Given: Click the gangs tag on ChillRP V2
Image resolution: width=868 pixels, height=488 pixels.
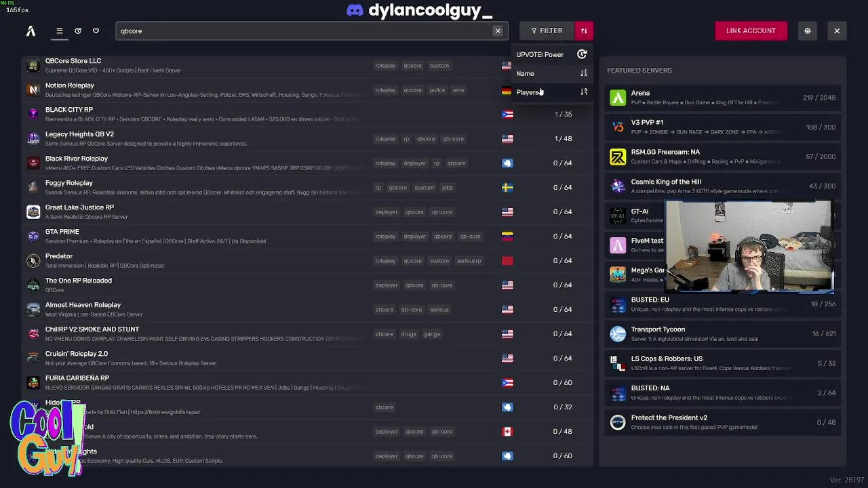Looking at the screenshot, I should click(x=431, y=334).
